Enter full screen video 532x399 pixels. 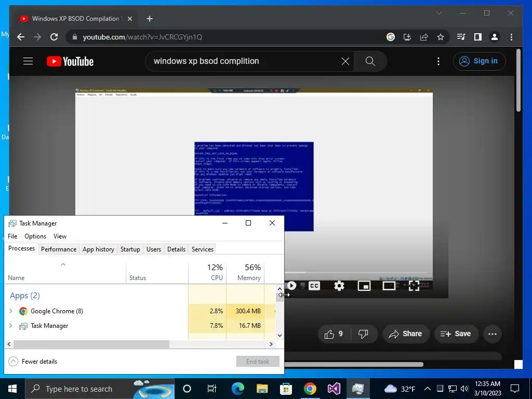point(414,286)
